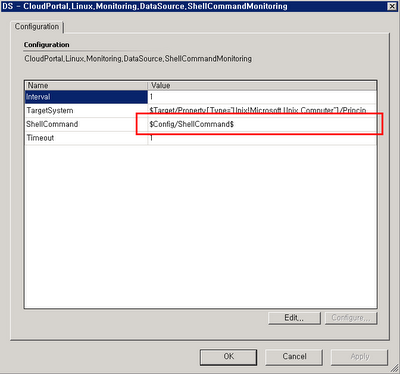
Task: Click the Interval value cell
Action: click(x=262, y=97)
